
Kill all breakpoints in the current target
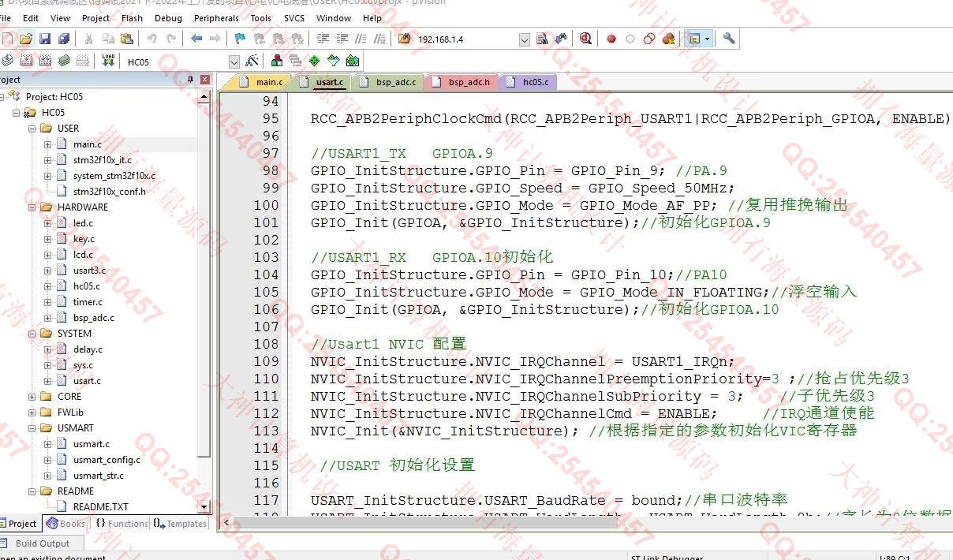click(668, 39)
